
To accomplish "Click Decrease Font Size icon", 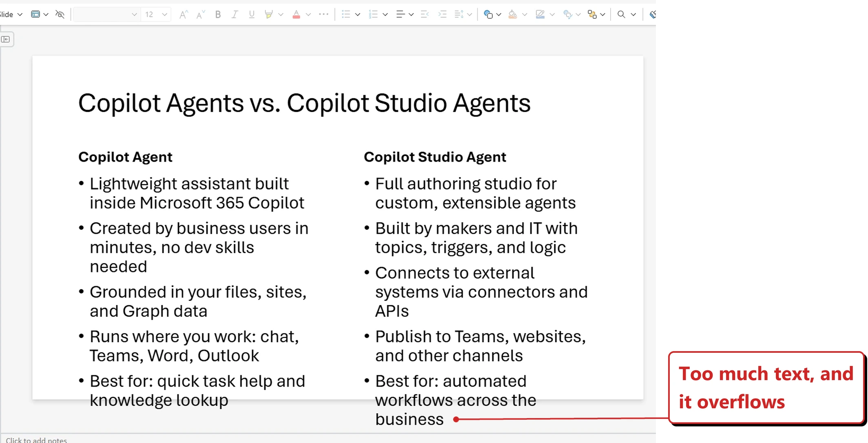I will (x=200, y=14).
